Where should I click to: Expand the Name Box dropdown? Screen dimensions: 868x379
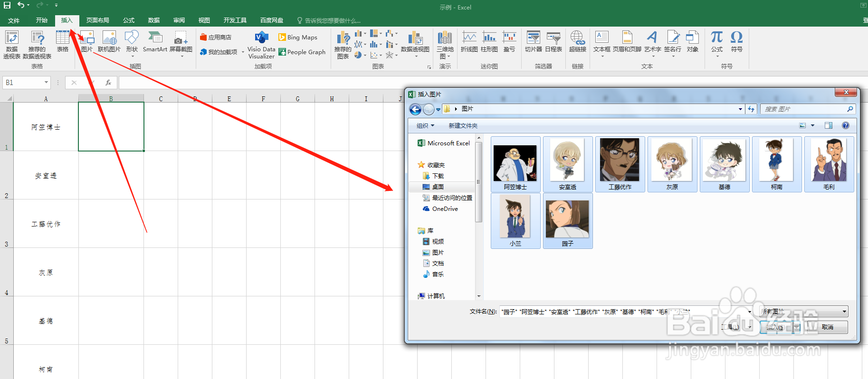pyautogui.click(x=46, y=83)
